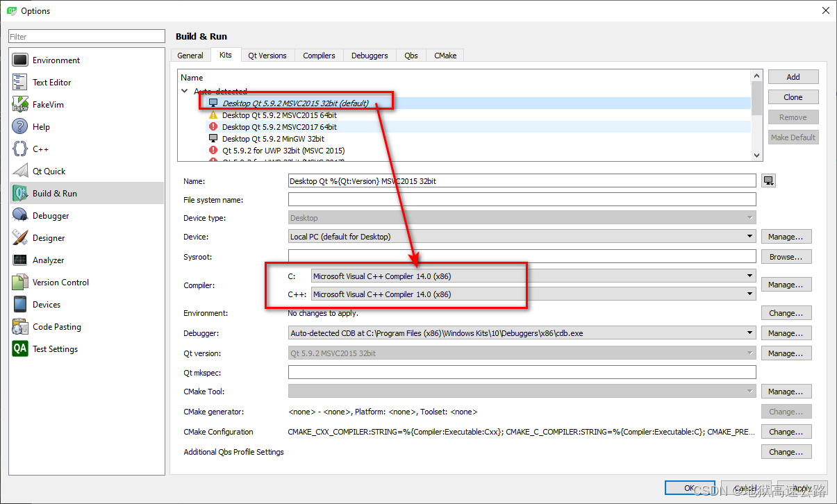This screenshot has width=837, height=504.
Task: Click Manage button next to Qt version
Action: [x=786, y=353]
